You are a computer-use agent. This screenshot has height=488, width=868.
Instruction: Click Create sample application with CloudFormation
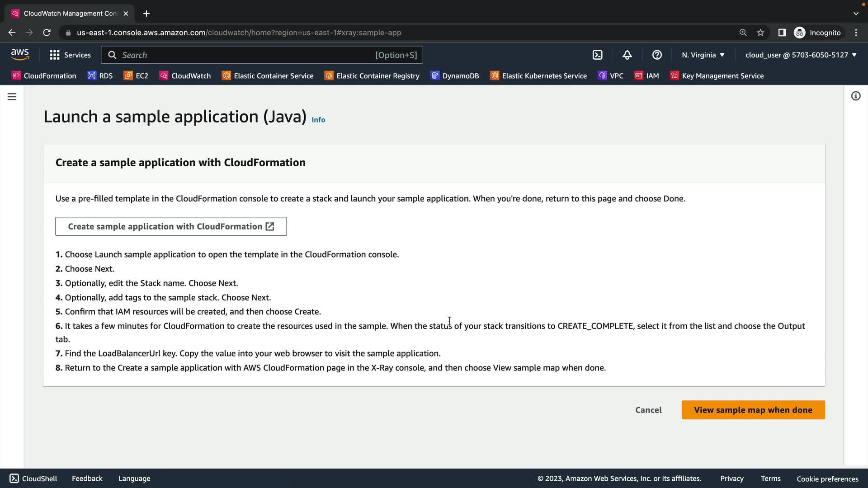coord(171,226)
